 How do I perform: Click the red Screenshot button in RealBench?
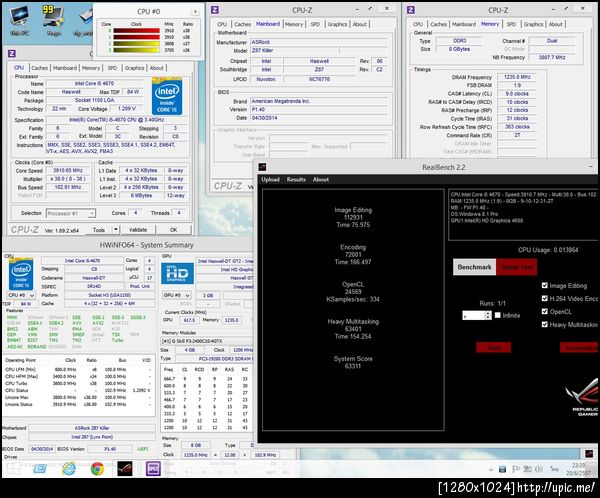(x=579, y=347)
